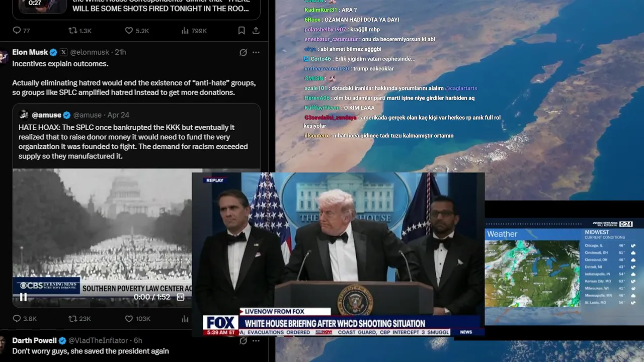
Task: Click chat username 6Roox
Action: coord(312,20)
